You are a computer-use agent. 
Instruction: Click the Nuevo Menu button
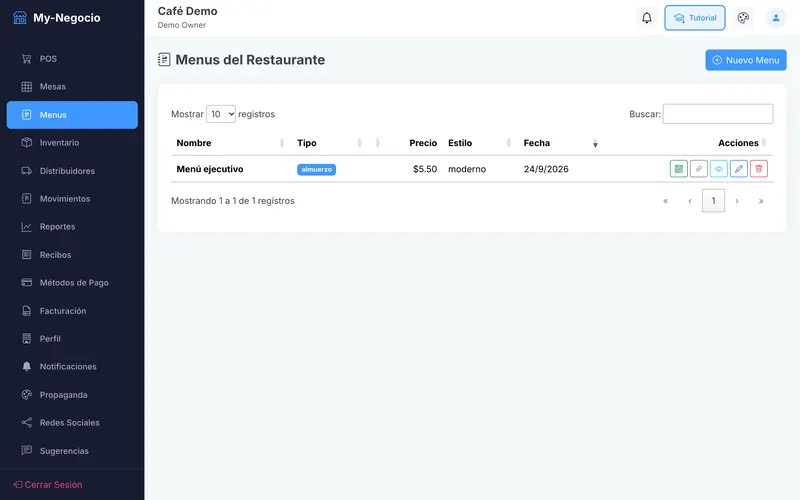[745, 60]
